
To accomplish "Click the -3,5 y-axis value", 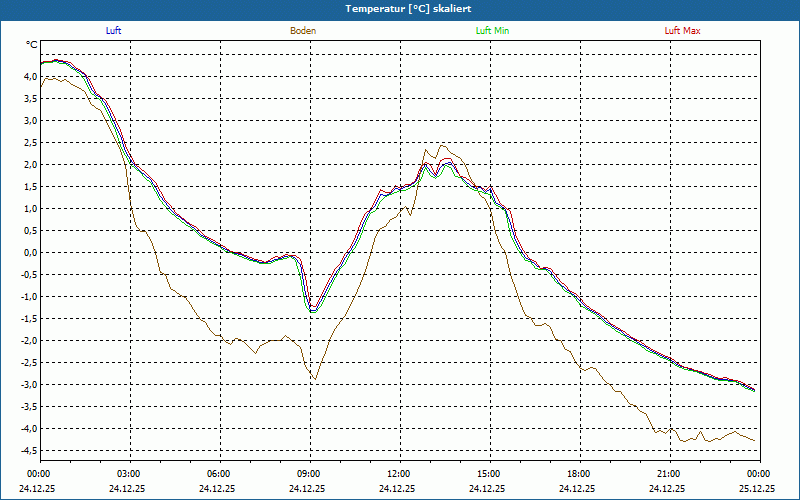I will coord(28,407).
